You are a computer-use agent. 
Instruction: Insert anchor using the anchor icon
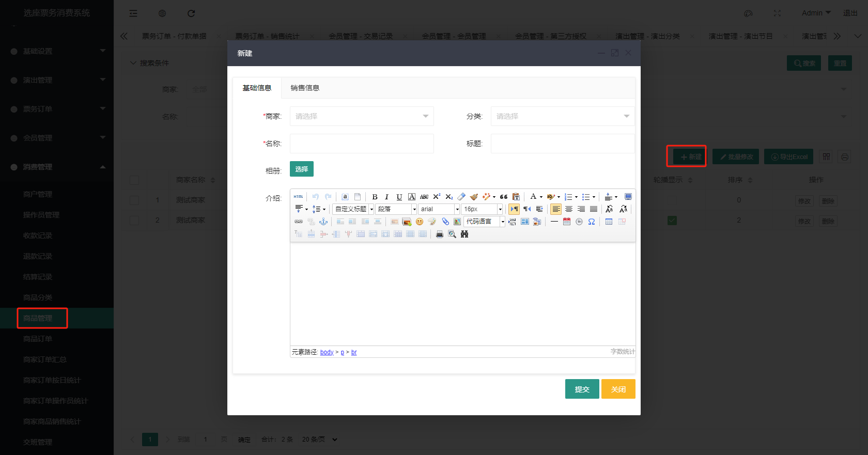pyautogui.click(x=323, y=222)
